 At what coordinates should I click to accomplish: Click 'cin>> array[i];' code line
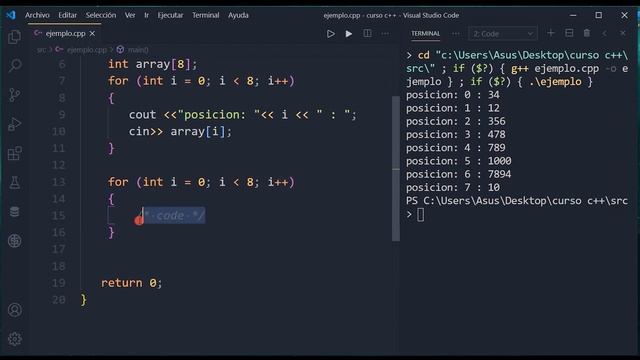[180, 131]
